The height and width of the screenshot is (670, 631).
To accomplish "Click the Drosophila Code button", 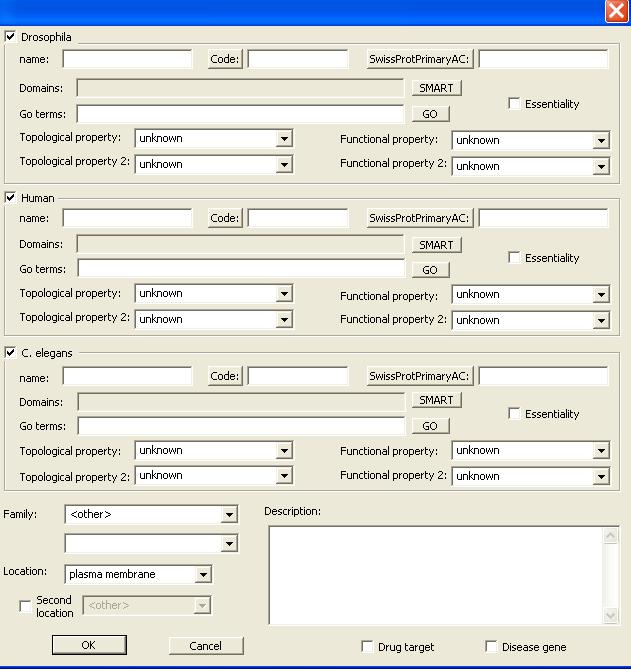I will pos(225,59).
